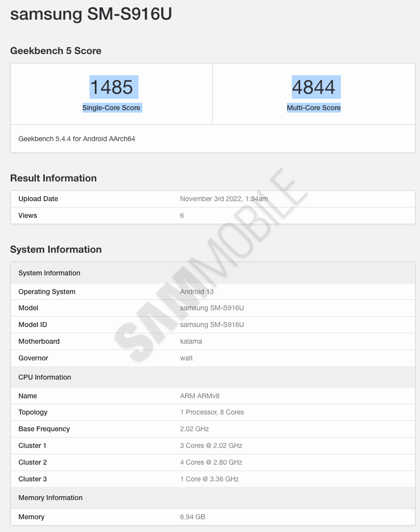The width and height of the screenshot is (420, 532).
Task: Click the single-core score value 1485
Action: pos(112,88)
